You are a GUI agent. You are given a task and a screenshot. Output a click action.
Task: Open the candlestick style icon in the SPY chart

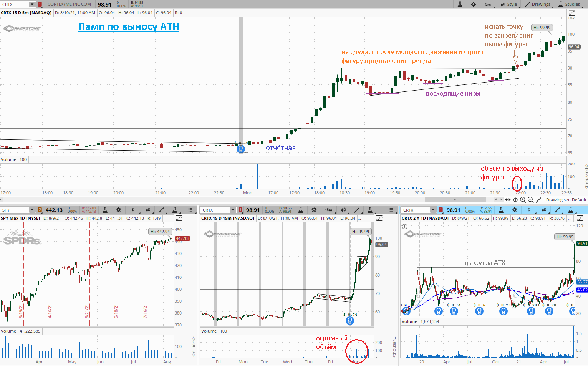tap(147, 210)
